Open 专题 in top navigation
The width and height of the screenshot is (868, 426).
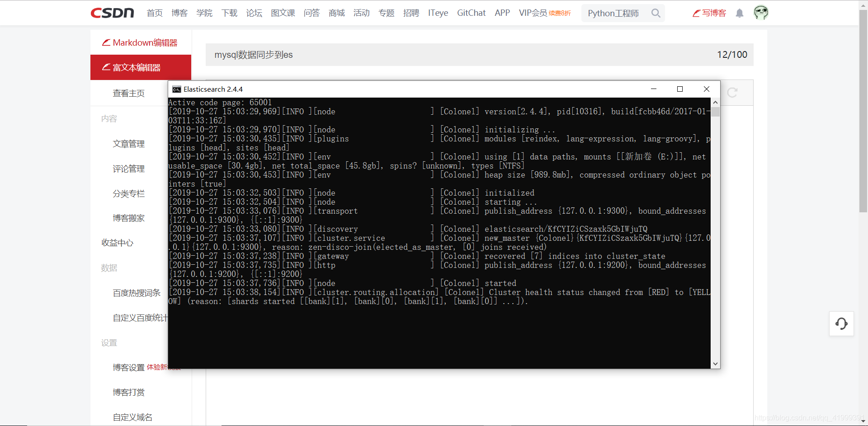[x=387, y=13]
